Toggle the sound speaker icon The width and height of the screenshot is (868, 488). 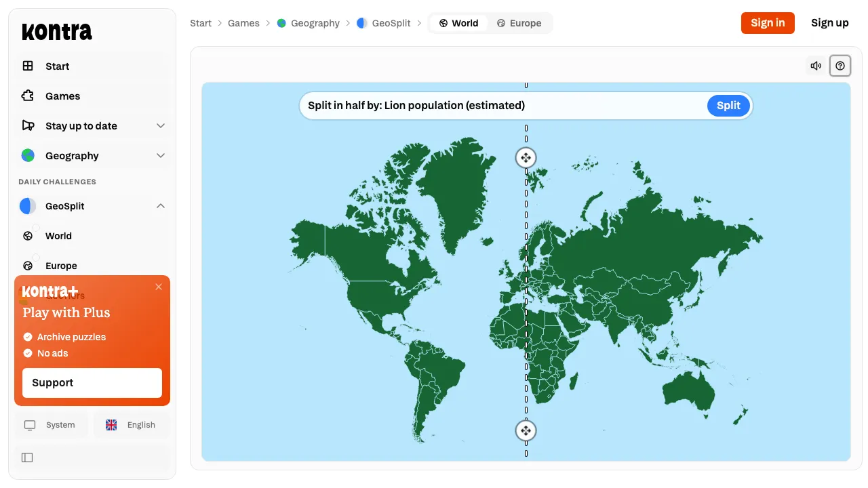[x=816, y=66]
